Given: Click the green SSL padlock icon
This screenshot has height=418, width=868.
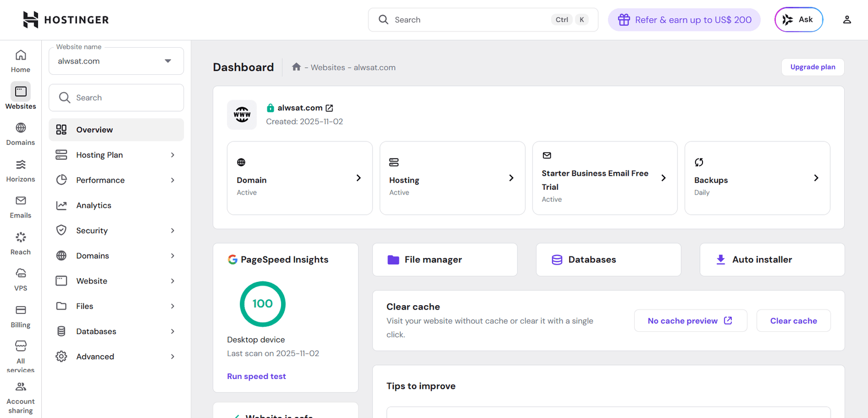Looking at the screenshot, I should tap(270, 108).
